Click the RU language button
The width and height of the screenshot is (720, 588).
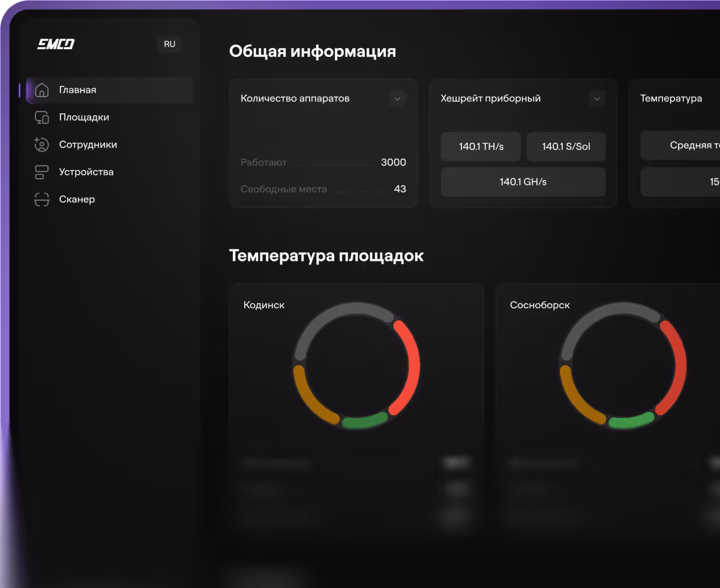[169, 44]
